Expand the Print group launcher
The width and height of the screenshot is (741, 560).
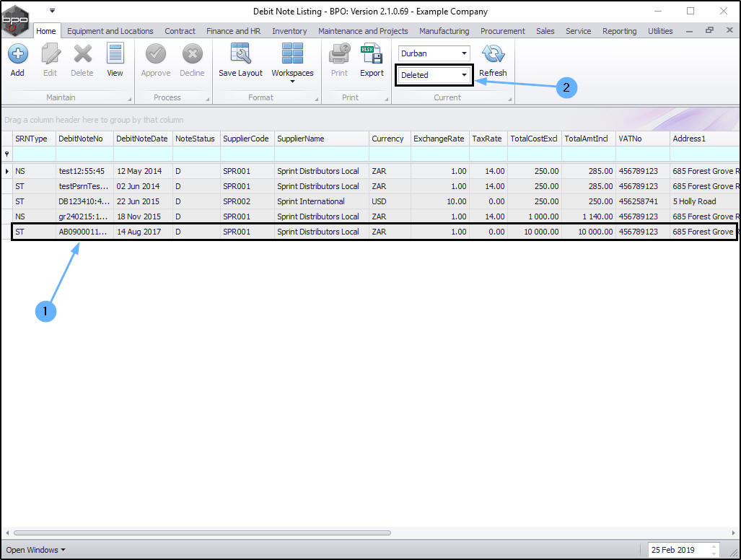click(387, 100)
